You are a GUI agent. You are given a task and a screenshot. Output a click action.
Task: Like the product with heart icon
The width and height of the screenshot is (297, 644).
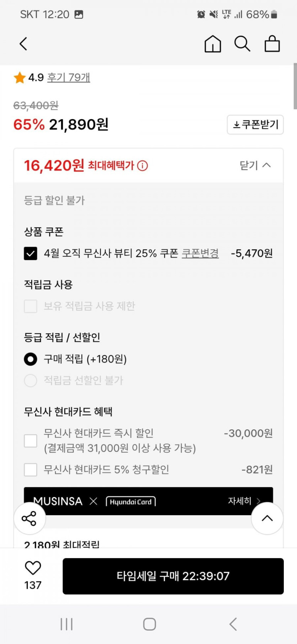point(33,568)
